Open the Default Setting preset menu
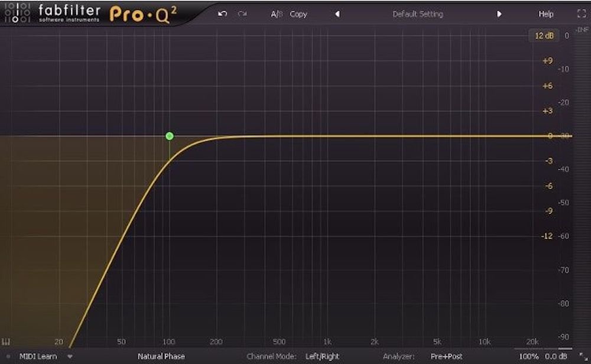The height and width of the screenshot is (364, 591). [418, 14]
